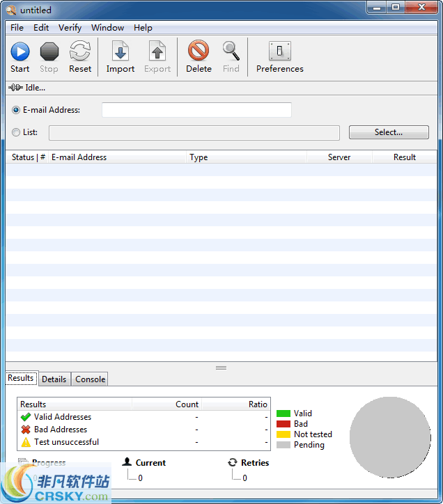This screenshot has height=504, width=443.
Task: Focus the E-mail Address input field
Action: pos(196,110)
